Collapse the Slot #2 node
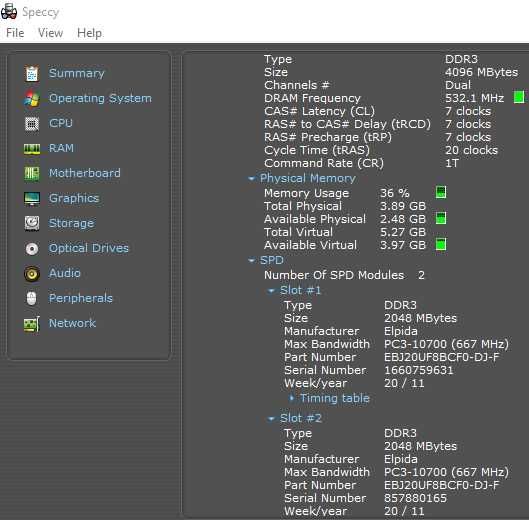 coord(271,419)
